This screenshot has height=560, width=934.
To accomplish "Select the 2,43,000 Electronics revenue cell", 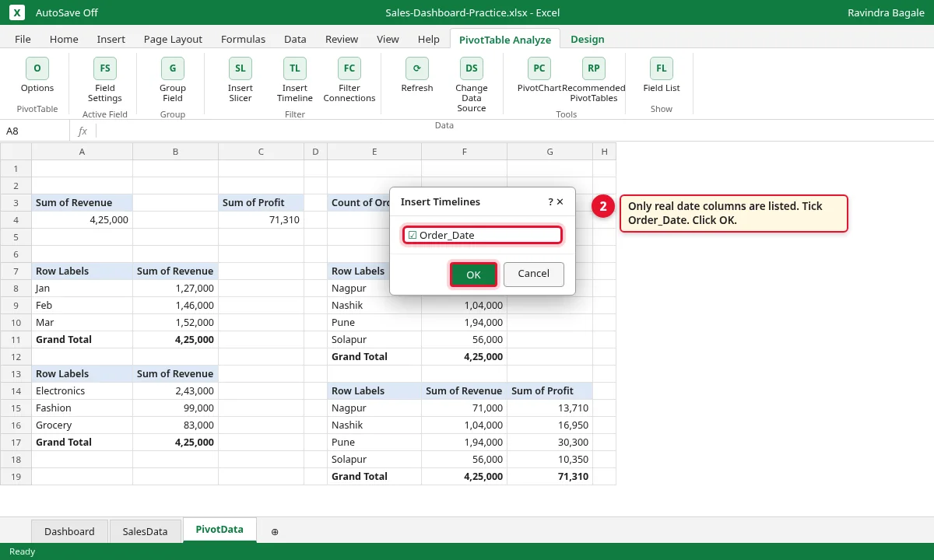I will 176,391.
